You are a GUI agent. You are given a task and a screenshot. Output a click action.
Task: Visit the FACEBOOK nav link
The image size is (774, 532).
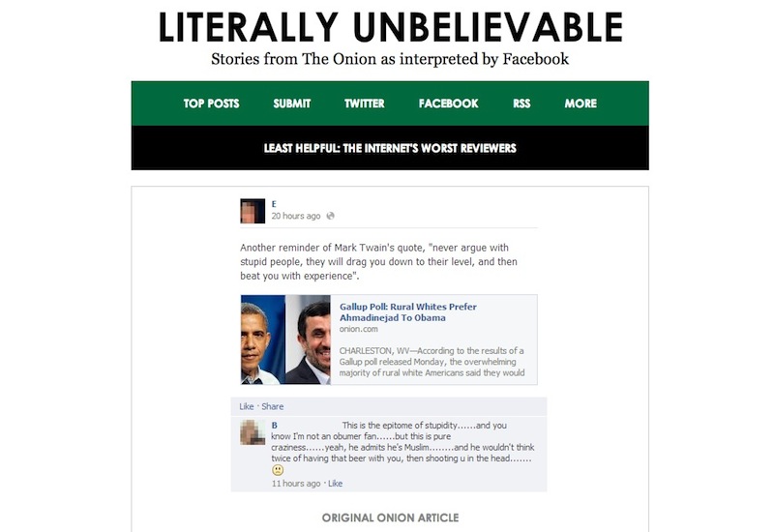[x=448, y=103]
